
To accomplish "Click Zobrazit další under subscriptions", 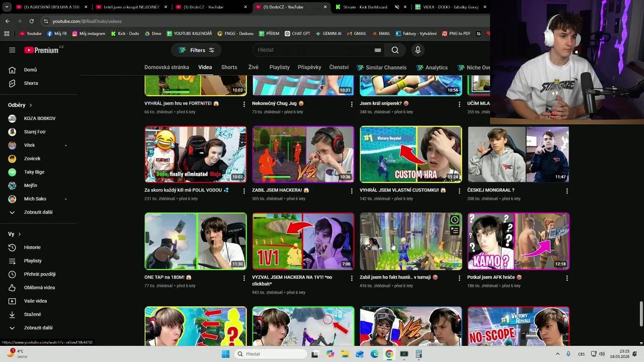I will pyautogui.click(x=38, y=212).
